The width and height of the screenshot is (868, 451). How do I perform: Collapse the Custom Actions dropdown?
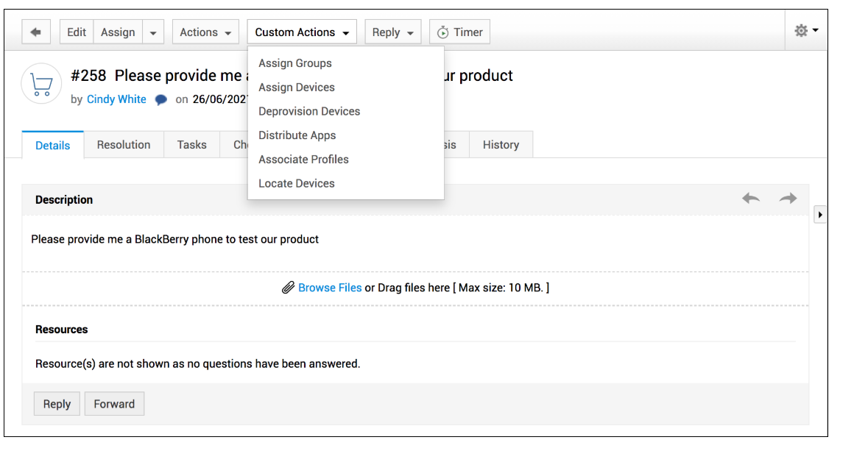(302, 32)
